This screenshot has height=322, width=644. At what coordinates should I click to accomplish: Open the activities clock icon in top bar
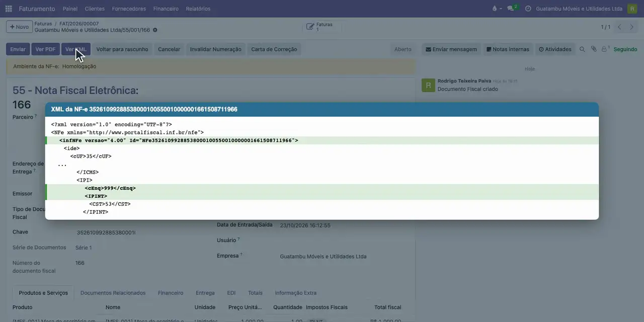click(528, 9)
